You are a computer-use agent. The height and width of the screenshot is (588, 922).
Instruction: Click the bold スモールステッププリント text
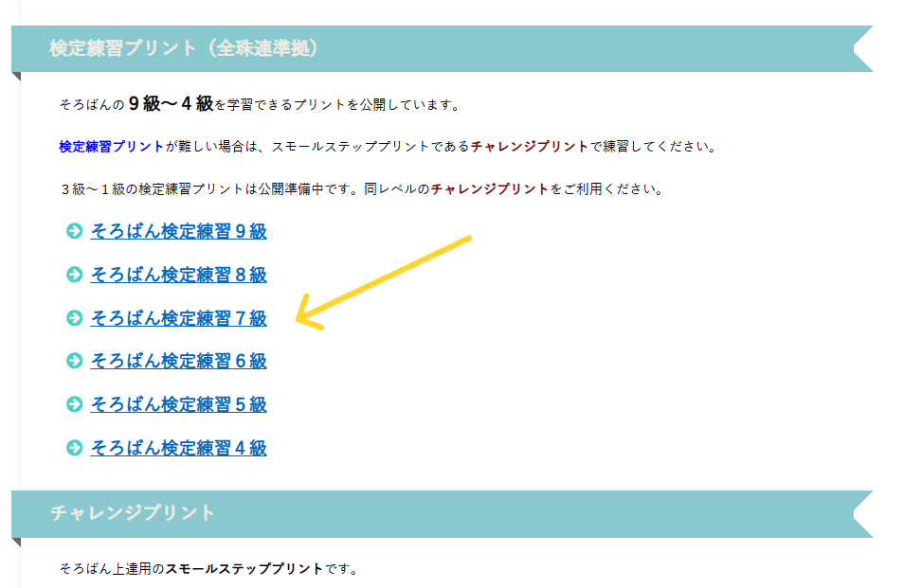click(x=244, y=569)
